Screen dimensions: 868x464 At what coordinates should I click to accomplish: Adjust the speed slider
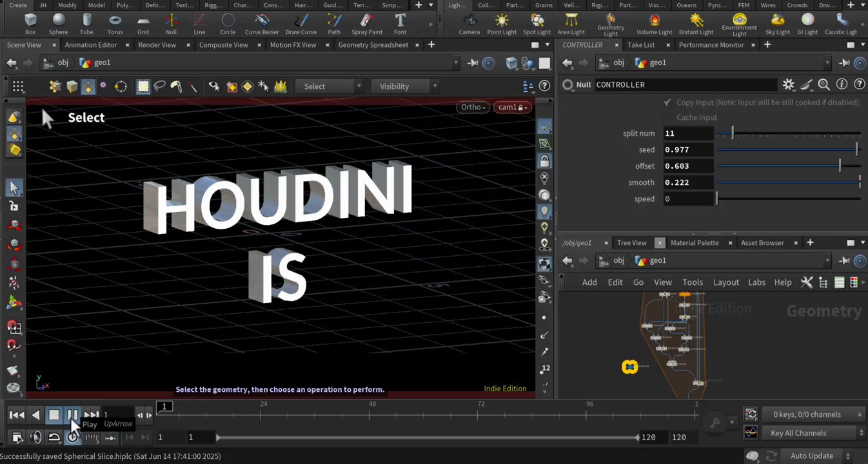(788, 199)
